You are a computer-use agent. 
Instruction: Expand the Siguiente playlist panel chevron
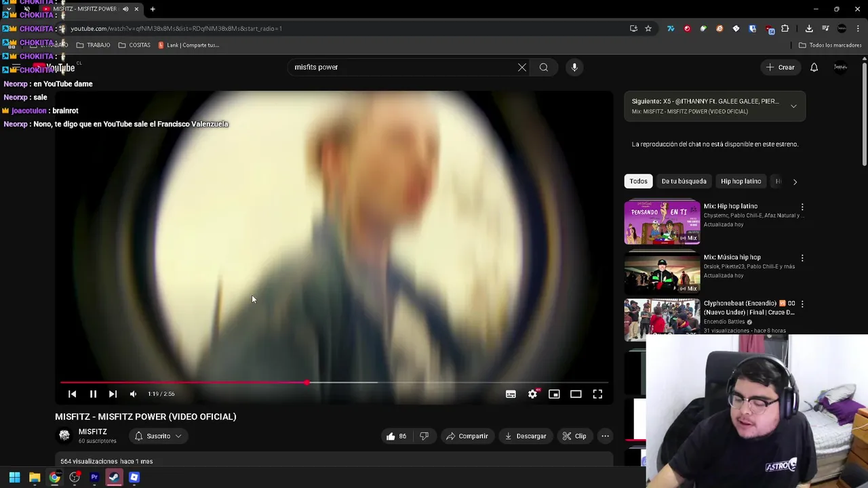click(x=793, y=106)
